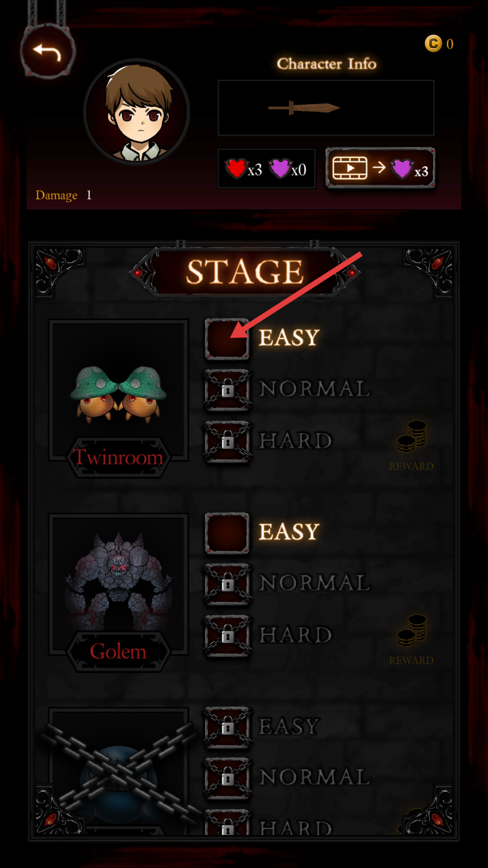Select the wooden sword weapon slot

[x=326, y=107]
